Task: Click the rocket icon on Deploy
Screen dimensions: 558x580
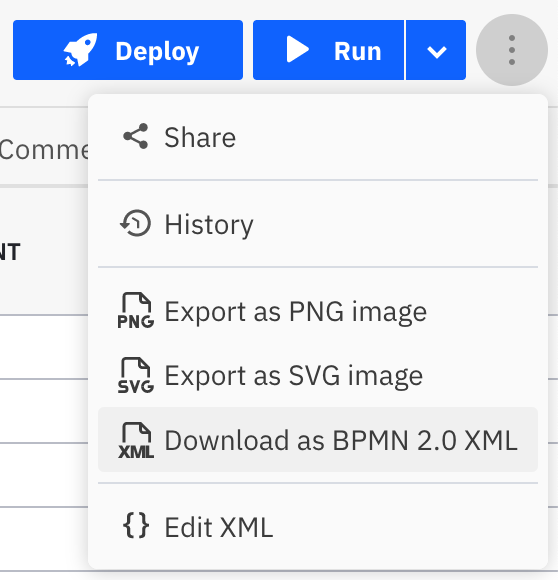Action: tap(81, 50)
